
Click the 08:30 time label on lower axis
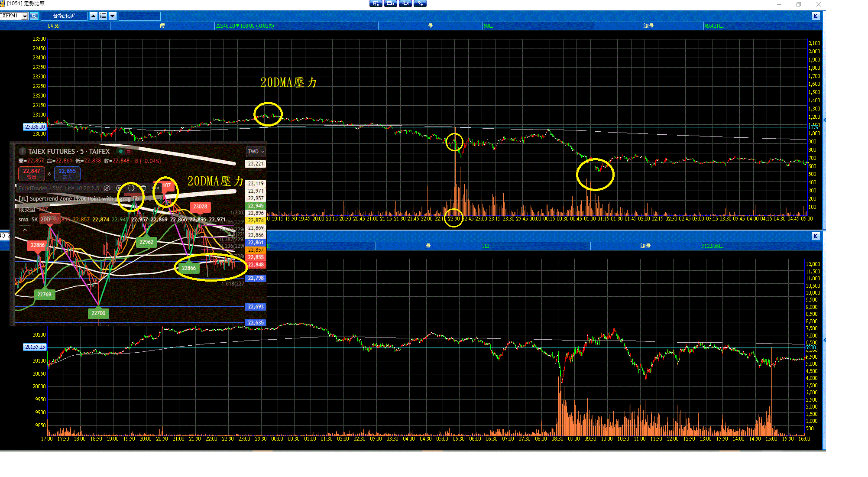tap(557, 439)
